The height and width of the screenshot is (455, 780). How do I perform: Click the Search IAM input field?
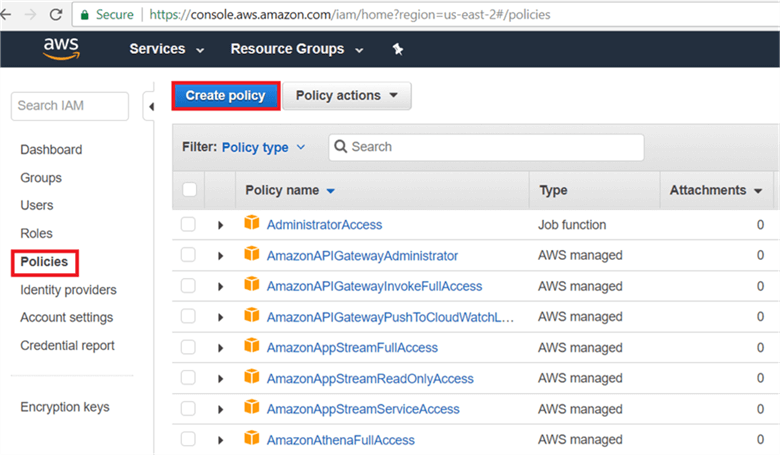[70, 106]
